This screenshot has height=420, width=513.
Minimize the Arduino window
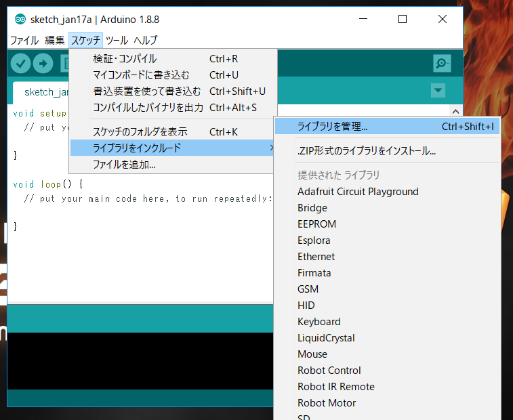[x=363, y=19]
